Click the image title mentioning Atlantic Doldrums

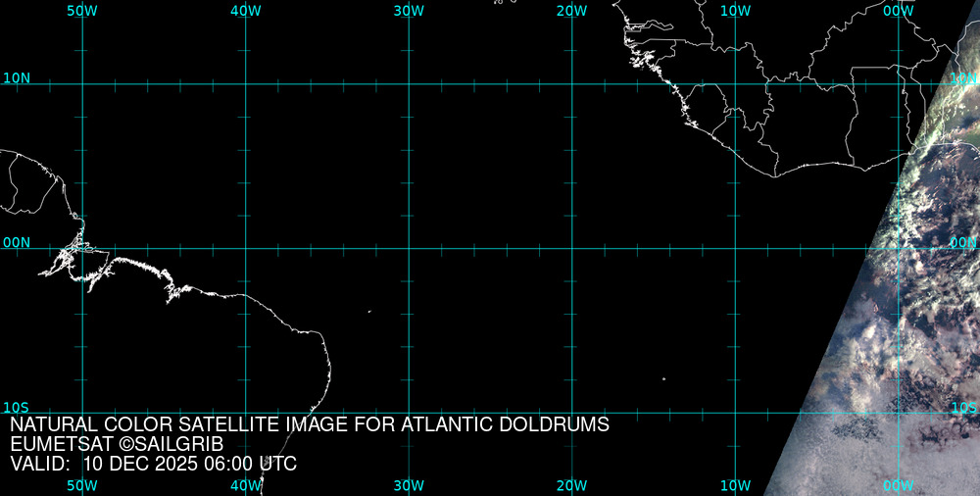(x=310, y=425)
